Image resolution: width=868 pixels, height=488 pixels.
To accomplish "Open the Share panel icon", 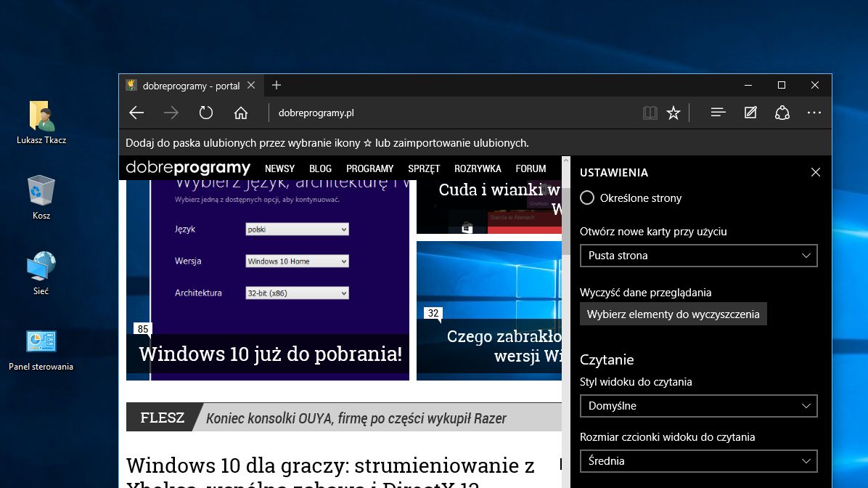I will [x=782, y=113].
